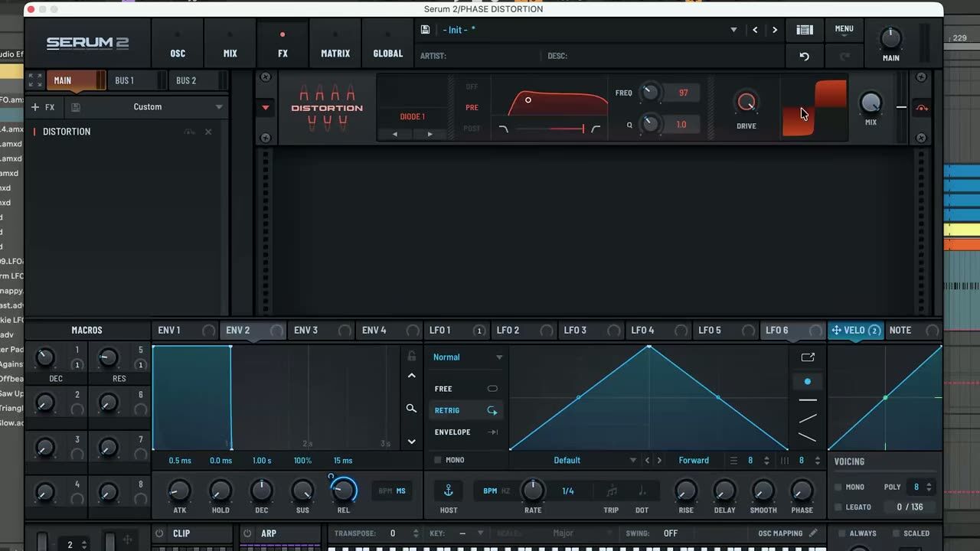Select the falling ramp LFO draw tool
This screenshot has height=551, width=980.
tap(808, 437)
